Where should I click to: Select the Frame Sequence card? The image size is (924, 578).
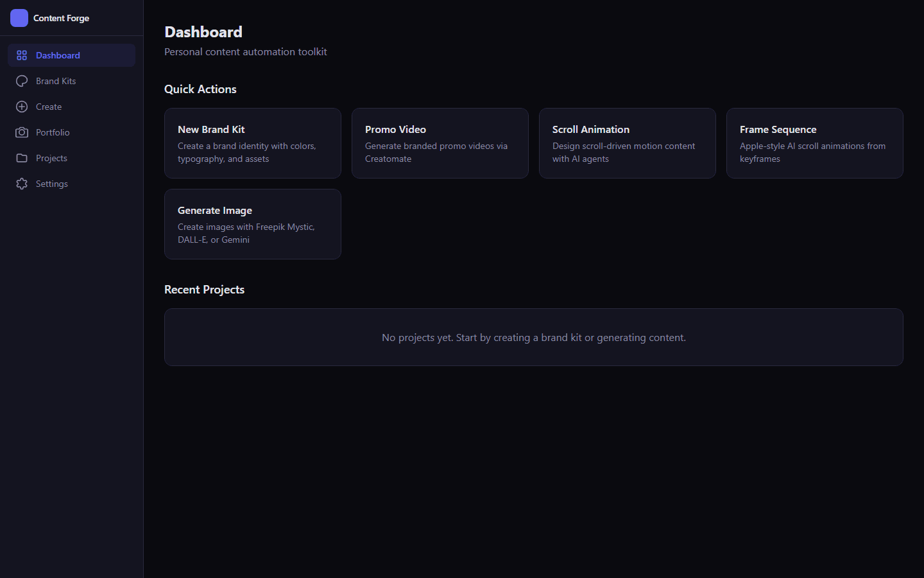point(814,143)
